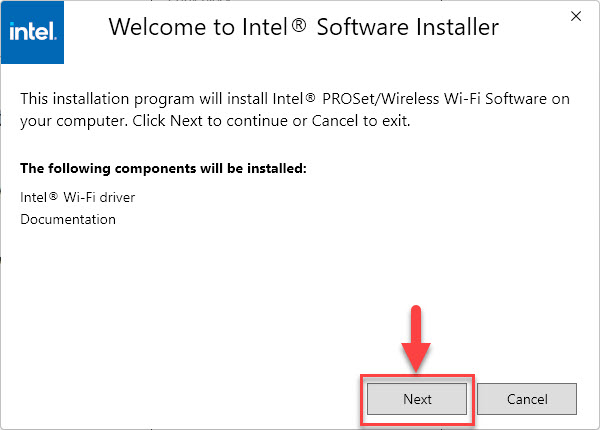Close the installer with the X icon
This screenshot has height=430, width=600.
[x=576, y=16]
